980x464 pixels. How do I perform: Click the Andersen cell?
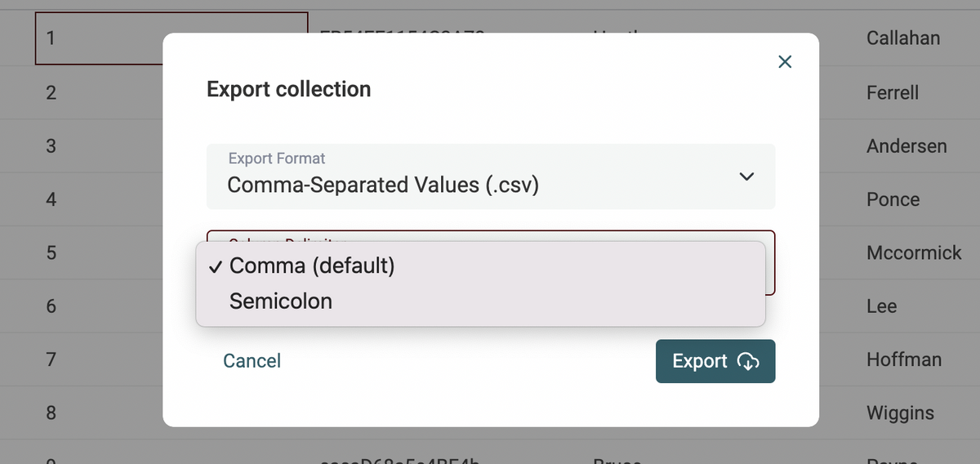click(x=906, y=146)
